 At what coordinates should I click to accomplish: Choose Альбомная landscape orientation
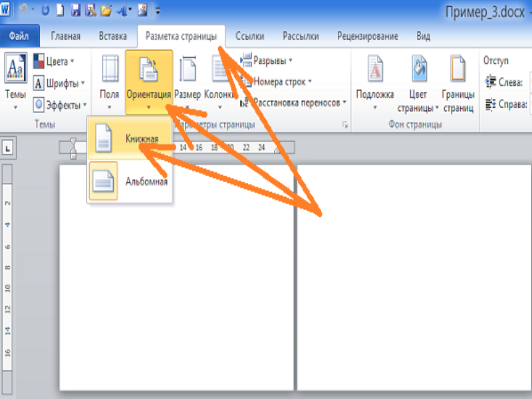[x=130, y=181]
